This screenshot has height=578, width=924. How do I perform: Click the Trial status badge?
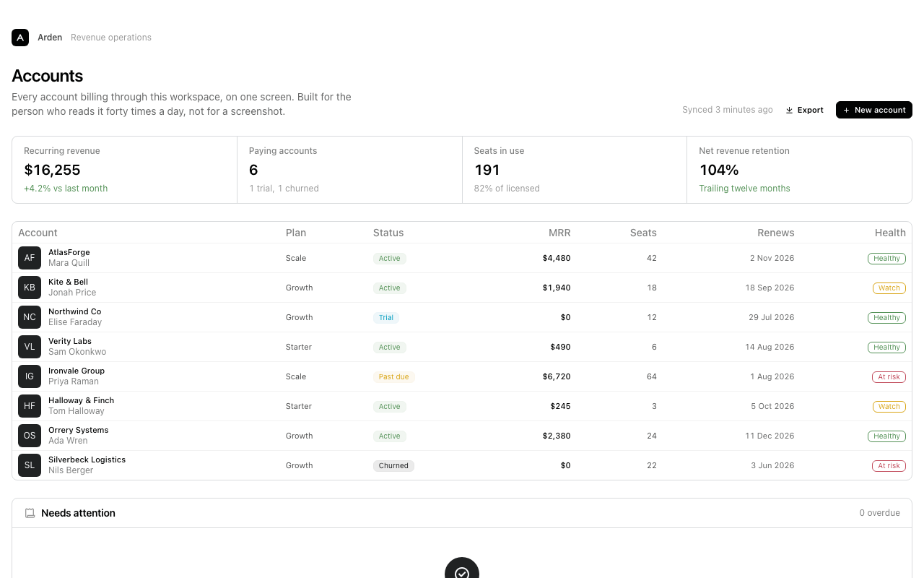coord(386,317)
